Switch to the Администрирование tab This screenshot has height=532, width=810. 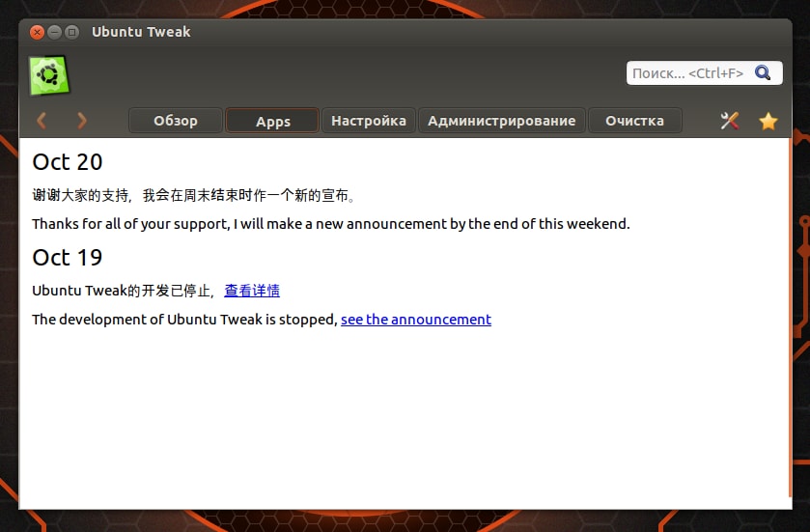pyautogui.click(x=502, y=121)
